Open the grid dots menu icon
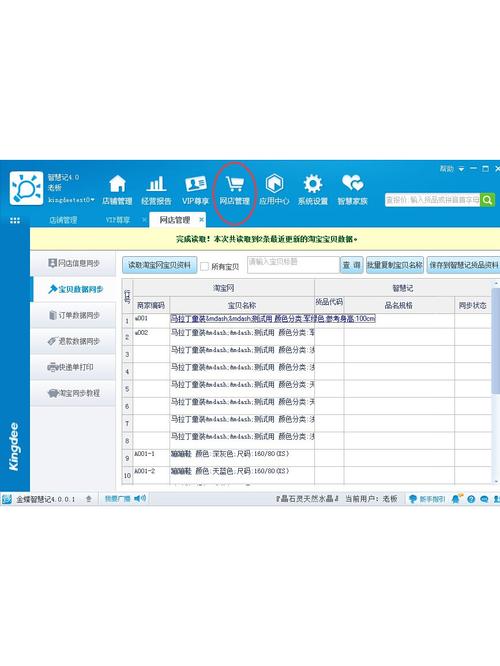 click(x=15, y=220)
